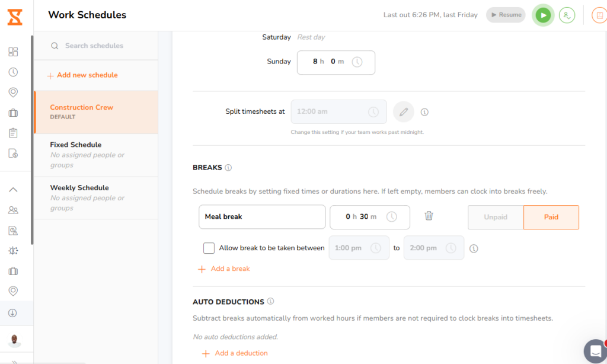
Task: Click info icon next to split timesheets
Action: [424, 112]
